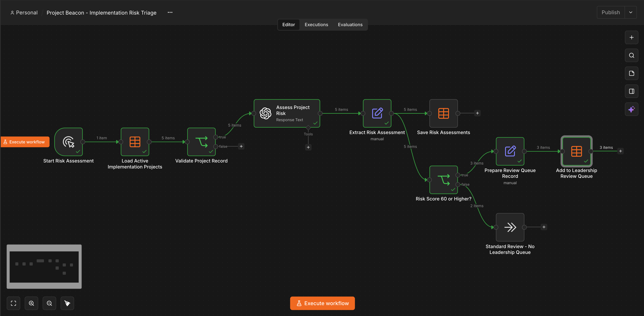Switch to the Editor tab
The height and width of the screenshot is (316, 644).
(x=289, y=25)
